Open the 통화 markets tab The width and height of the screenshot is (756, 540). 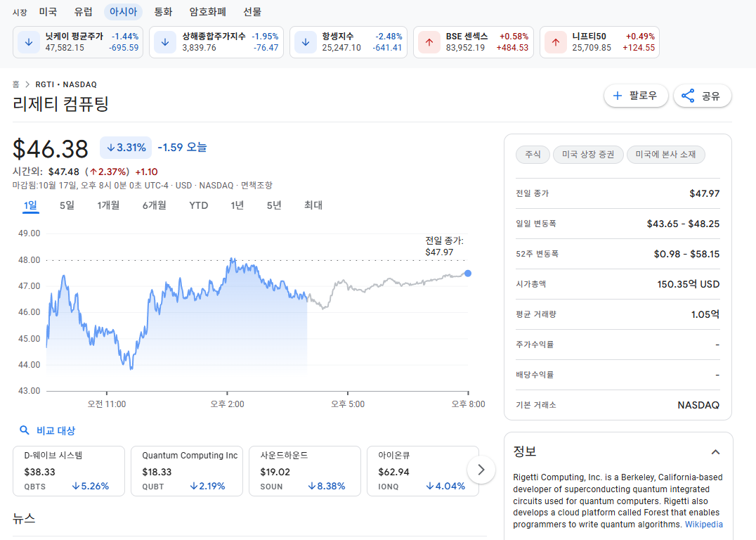[x=163, y=11]
